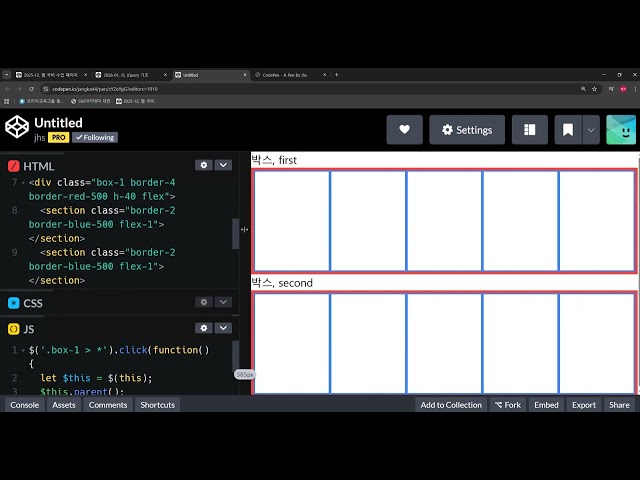Screen dimensions: 640x480
Task: Love this pen with the heart icon
Action: tap(404, 130)
